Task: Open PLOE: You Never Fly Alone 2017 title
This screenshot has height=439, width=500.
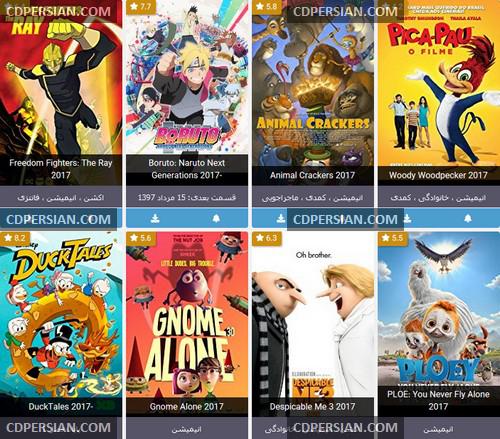Action: pos(438,400)
